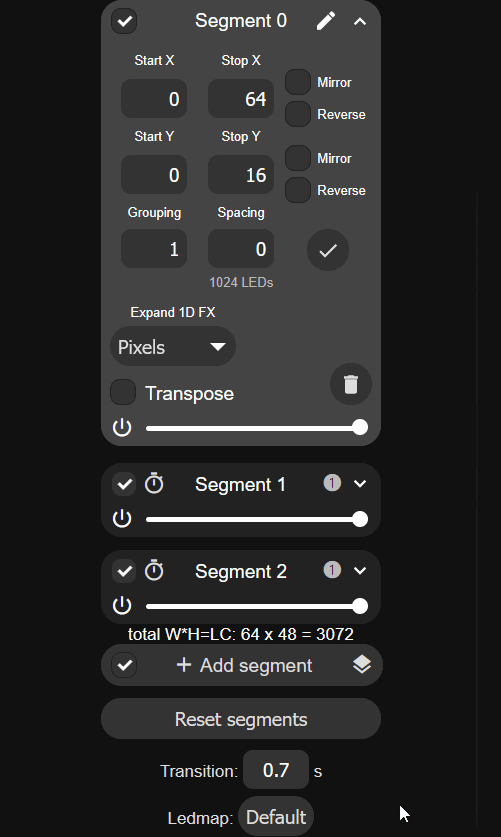The height and width of the screenshot is (837, 501).
Task: Delete Segment 0 with the trash icon
Action: (351, 384)
